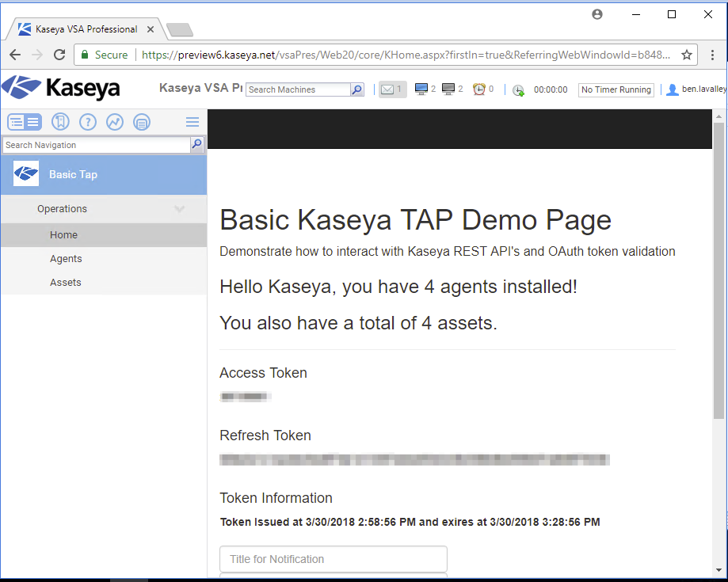Reload the page with refresh icon

pyautogui.click(x=59, y=55)
